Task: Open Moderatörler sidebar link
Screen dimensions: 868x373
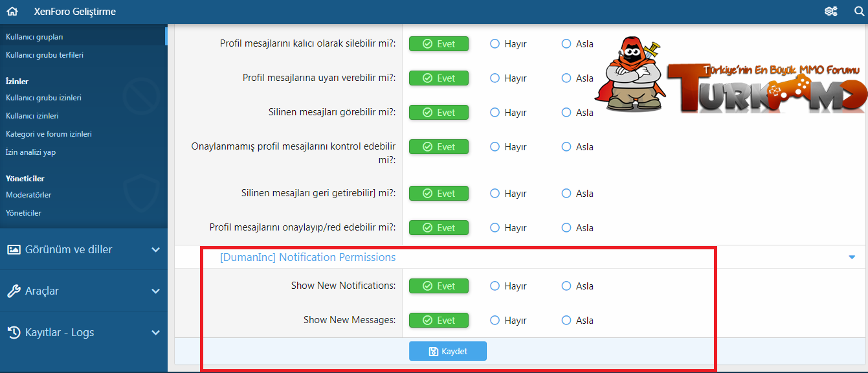Action: (28, 195)
